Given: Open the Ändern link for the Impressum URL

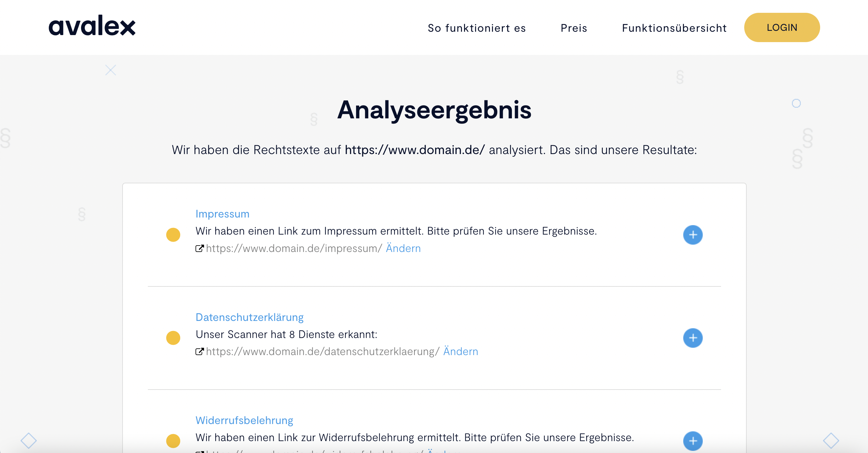Looking at the screenshot, I should pyautogui.click(x=403, y=248).
